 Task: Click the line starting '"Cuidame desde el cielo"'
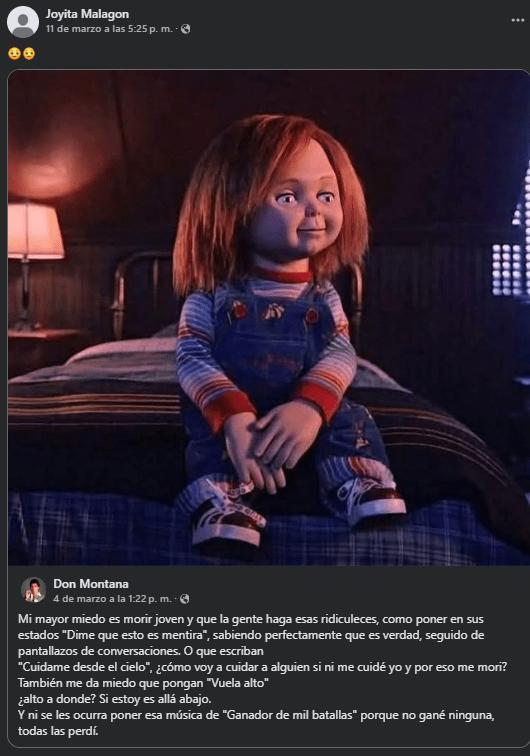(263, 667)
